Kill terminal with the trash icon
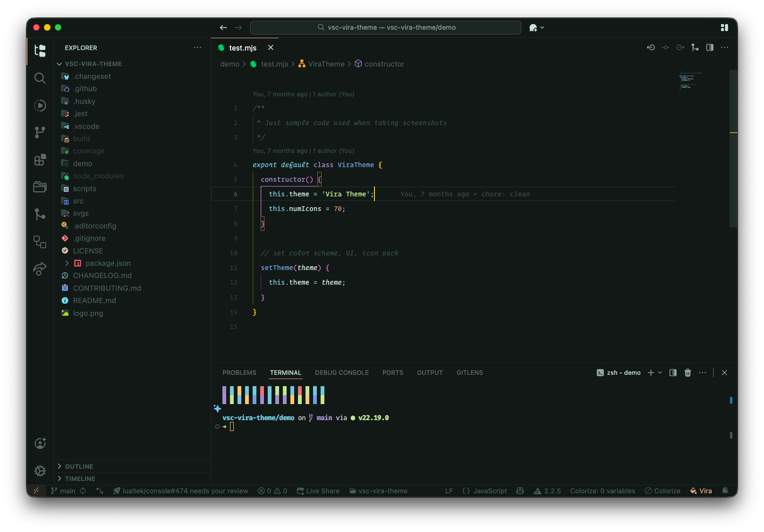Image resolution: width=764 pixels, height=532 pixels. [688, 373]
